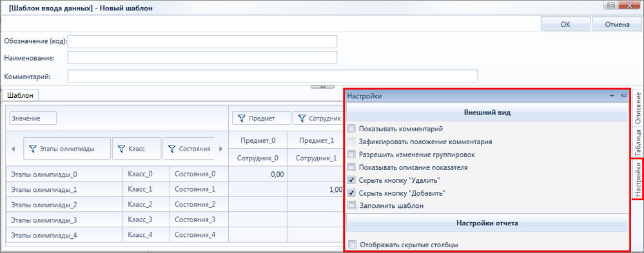Click the value cell 0,00

point(258,174)
